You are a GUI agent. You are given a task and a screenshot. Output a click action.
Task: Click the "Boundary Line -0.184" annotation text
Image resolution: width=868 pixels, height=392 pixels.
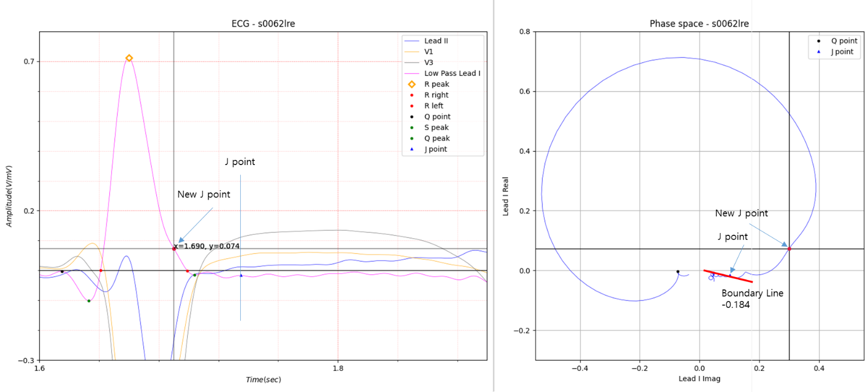752,299
